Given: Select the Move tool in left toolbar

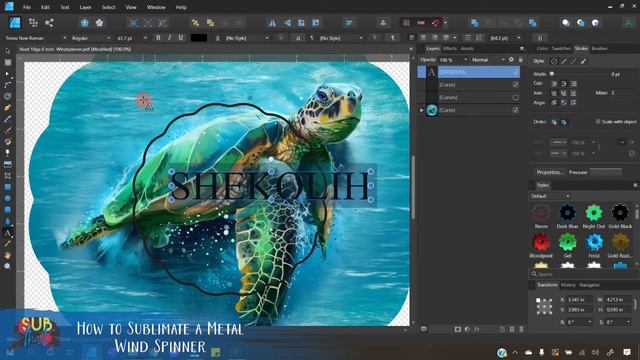Looking at the screenshot, I should [x=7, y=51].
